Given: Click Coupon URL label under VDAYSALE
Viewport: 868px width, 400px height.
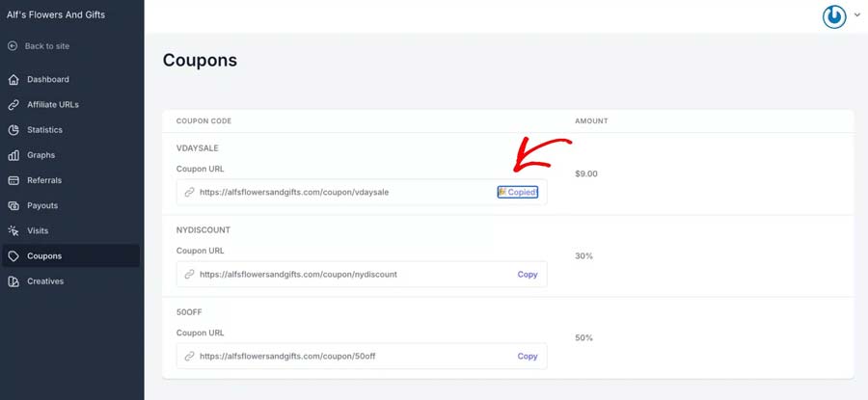Looking at the screenshot, I should [x=200, y=169].
